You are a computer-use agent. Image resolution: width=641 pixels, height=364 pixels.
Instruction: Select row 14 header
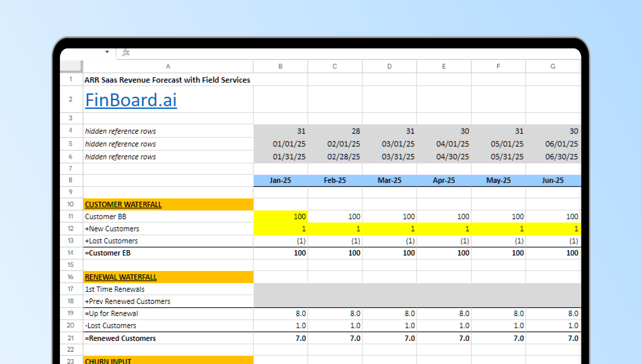click(x=71, y=253)
